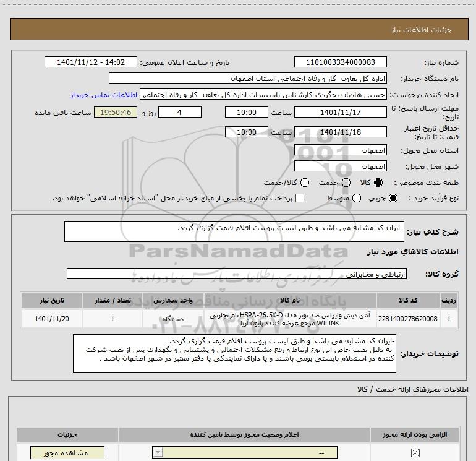Click response deadline date 1401/11/17

click(340, 113)
